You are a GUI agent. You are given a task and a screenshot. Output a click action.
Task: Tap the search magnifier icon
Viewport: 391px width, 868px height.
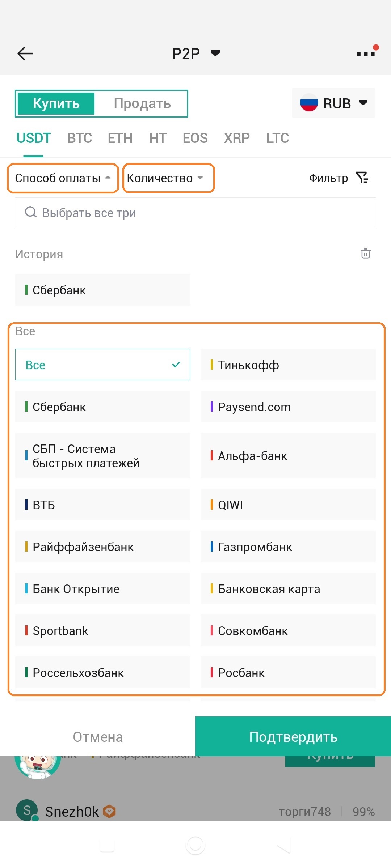(31, 212)
